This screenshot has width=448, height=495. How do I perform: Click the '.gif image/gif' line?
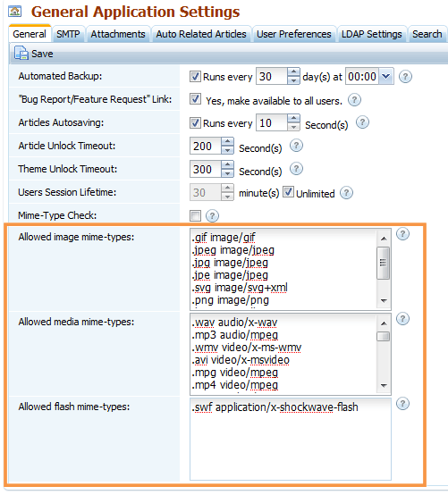coord(224,238)
